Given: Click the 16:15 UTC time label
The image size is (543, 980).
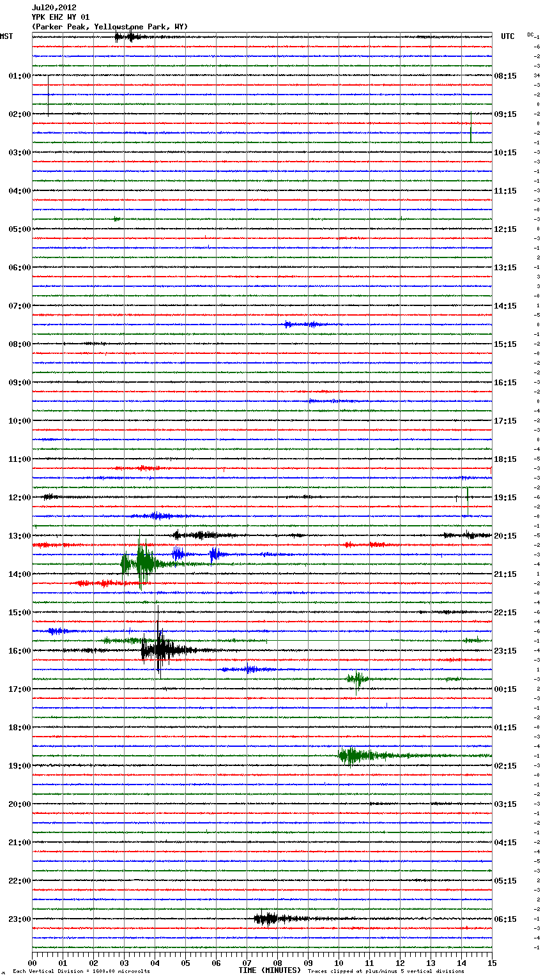Looking at the screenshot, I should [505, 383].
